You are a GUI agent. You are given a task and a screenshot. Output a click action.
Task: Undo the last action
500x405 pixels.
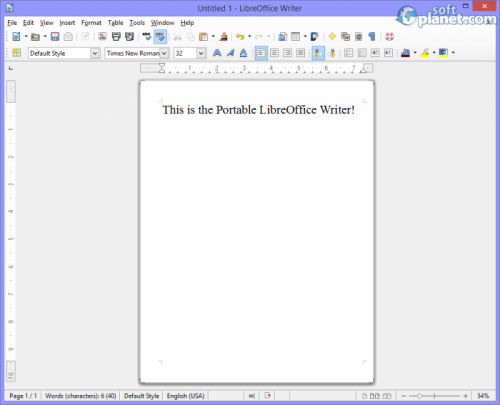(x=240, y=36)
